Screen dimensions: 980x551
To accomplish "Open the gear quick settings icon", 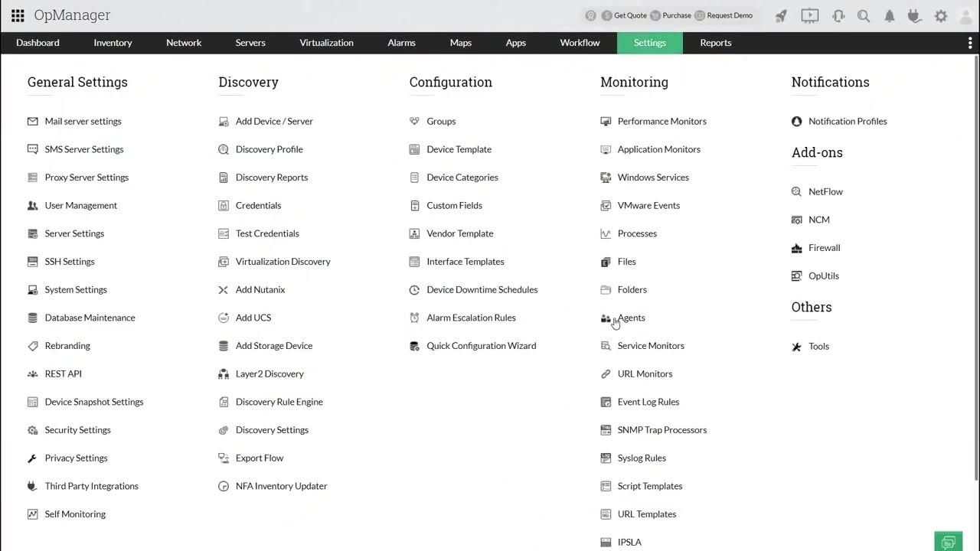I will [x=941, y=15].
